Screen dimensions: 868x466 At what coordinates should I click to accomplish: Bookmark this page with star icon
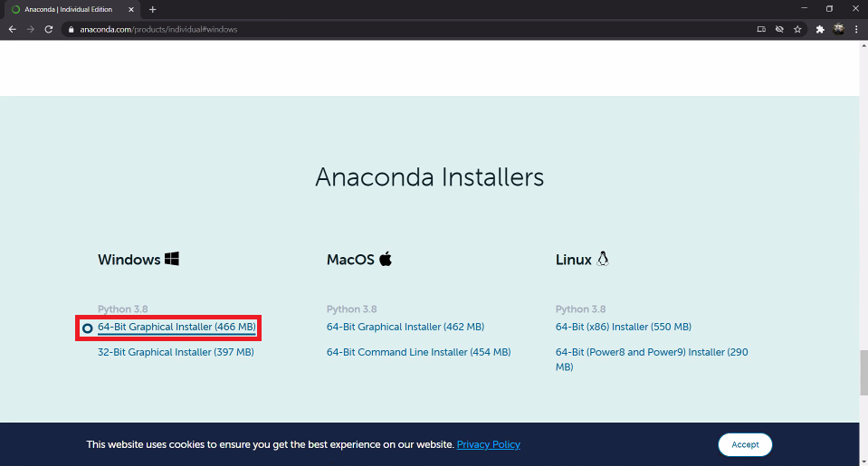[x=797, y=29]
